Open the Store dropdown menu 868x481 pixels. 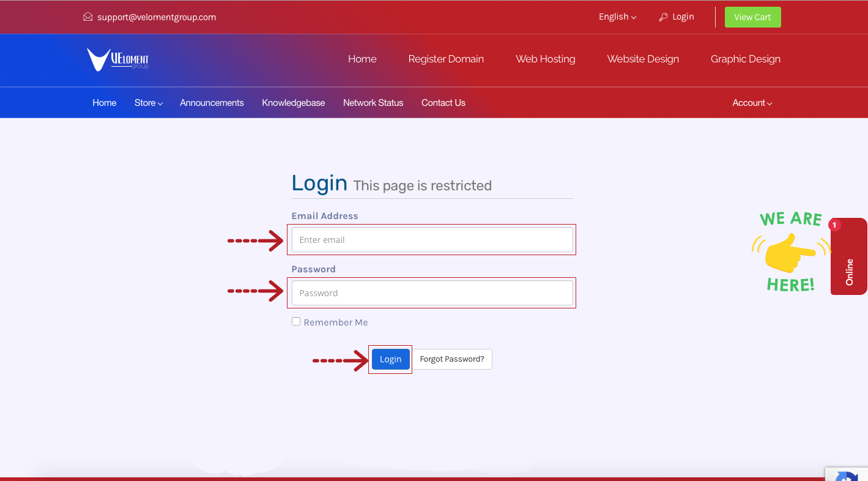click(x=148, y=103)
